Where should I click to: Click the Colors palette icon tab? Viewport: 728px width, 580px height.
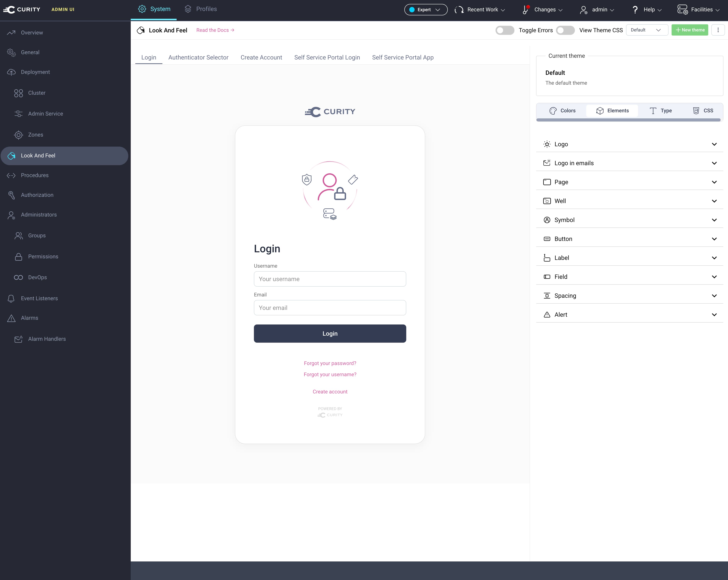(553, 111)
